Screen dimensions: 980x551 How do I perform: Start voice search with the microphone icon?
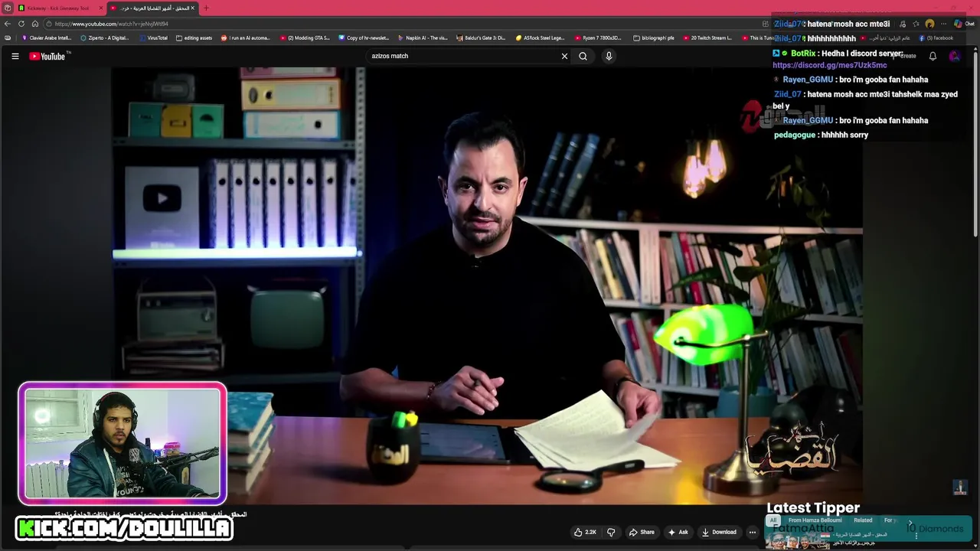click(609, 56)
